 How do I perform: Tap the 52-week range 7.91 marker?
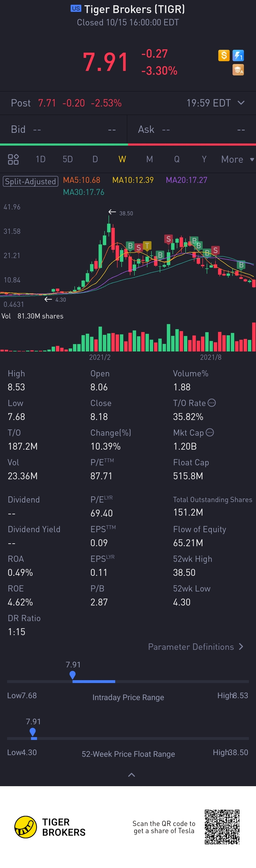[x=33, y=732]
